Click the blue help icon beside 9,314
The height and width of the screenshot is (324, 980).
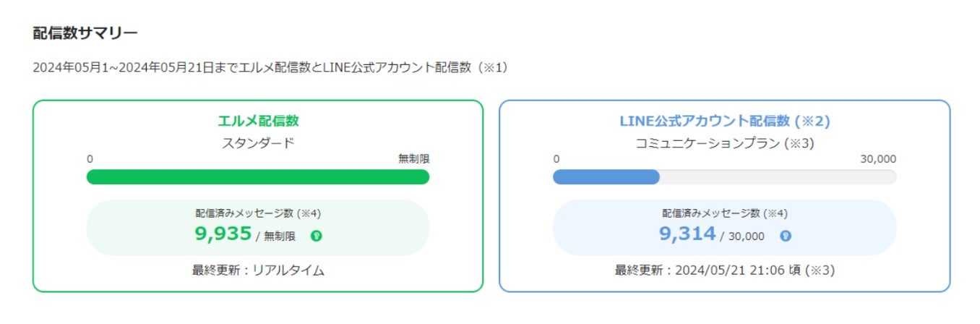point(786,236)
